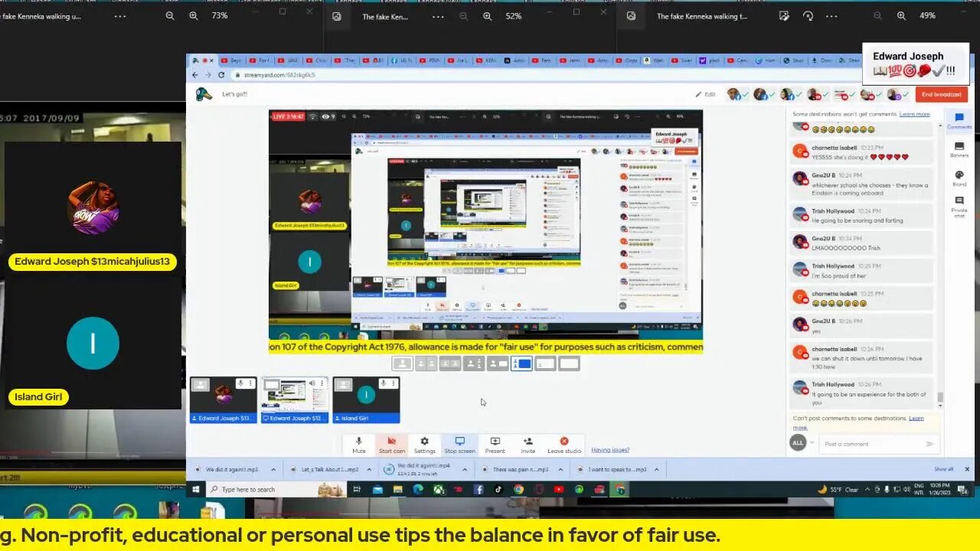Open Mail app on the taskbar
The width and height of the screenshot is (980, 551).
pyautogui.click(x=377, y=489)
